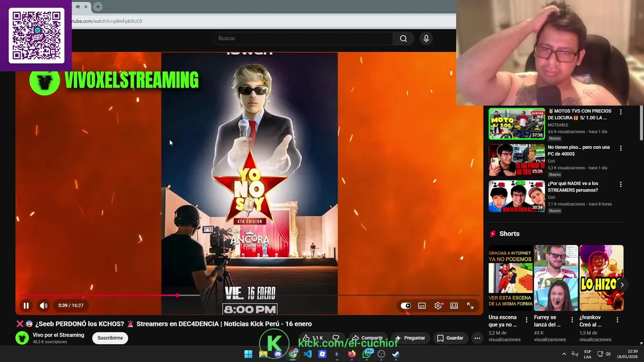Switch to Chrome in the taskbar
Screen dimensions: 644x362
click(293, 354)
